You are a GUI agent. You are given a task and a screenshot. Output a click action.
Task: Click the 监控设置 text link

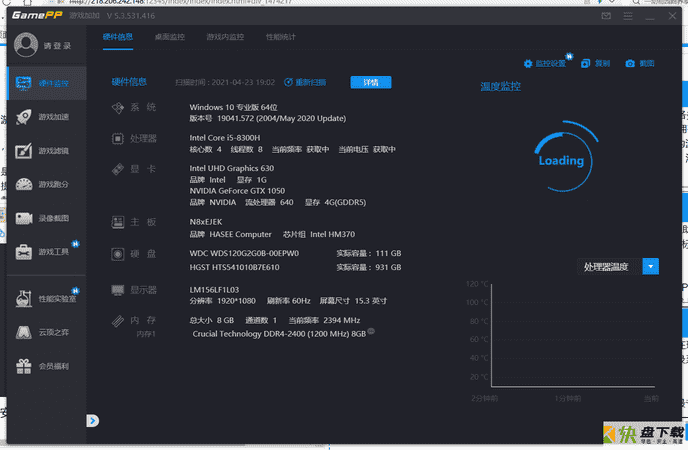[551, 64]
